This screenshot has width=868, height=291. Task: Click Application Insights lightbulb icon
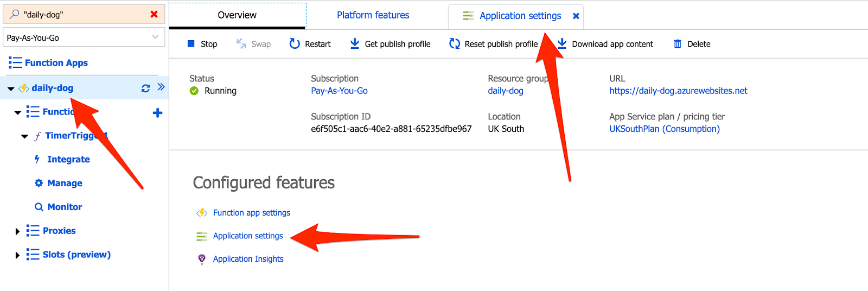coord(202,260)
